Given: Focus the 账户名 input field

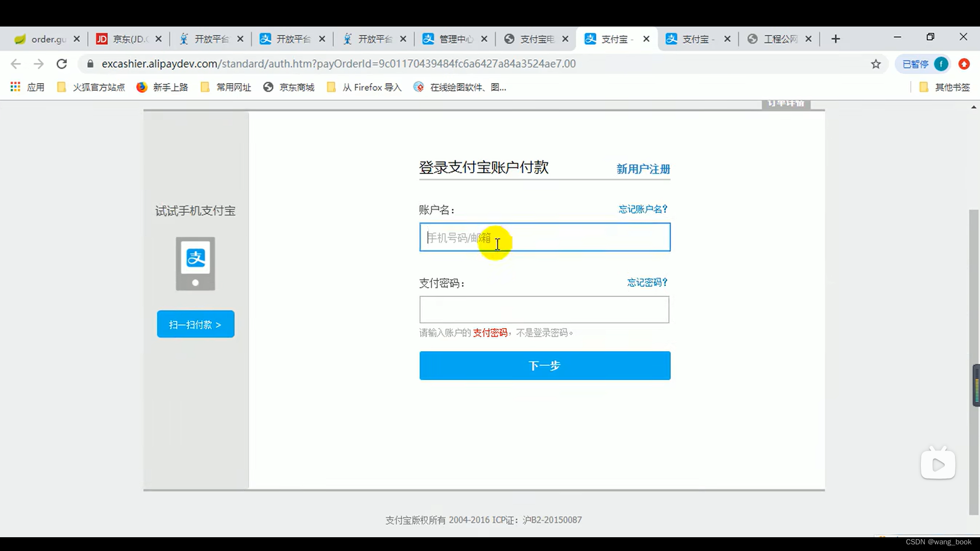Looking at the screenshot, I should pos(545,237).
